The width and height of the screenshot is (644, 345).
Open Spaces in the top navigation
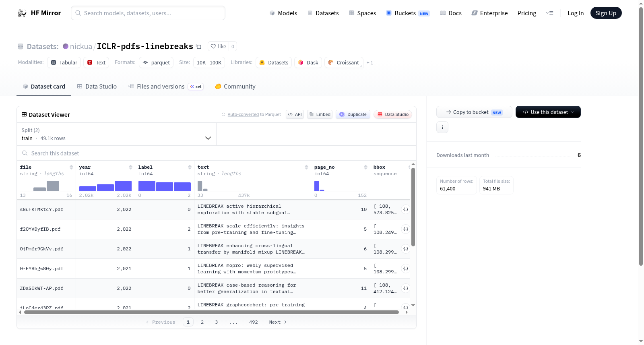pos(362,13)
